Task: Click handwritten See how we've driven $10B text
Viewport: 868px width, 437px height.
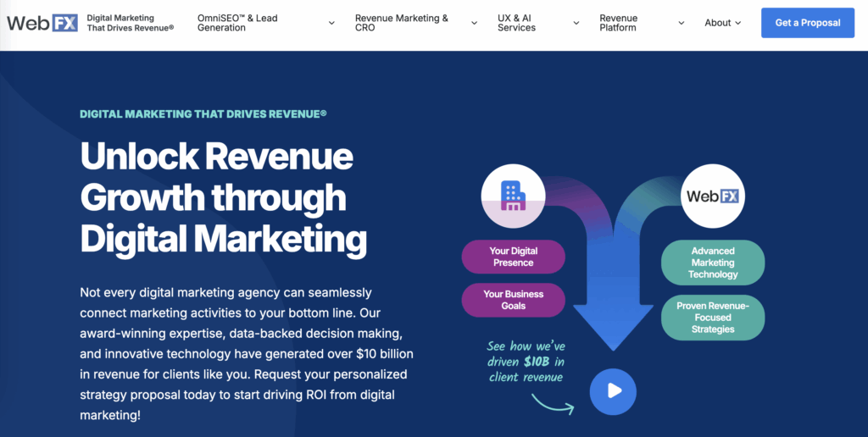Action: [x=526, y=362]
